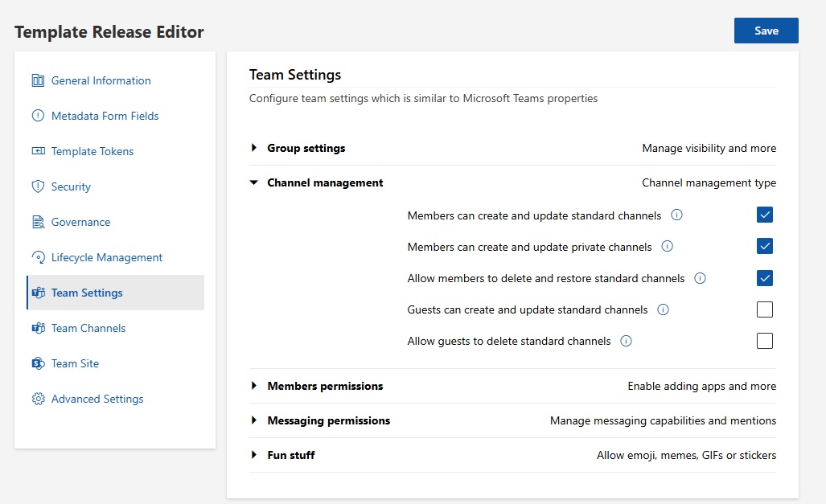This screenshot has width=826, height=504.
Task: Click the Team Settings Teams icon
Action: [38, 293]
